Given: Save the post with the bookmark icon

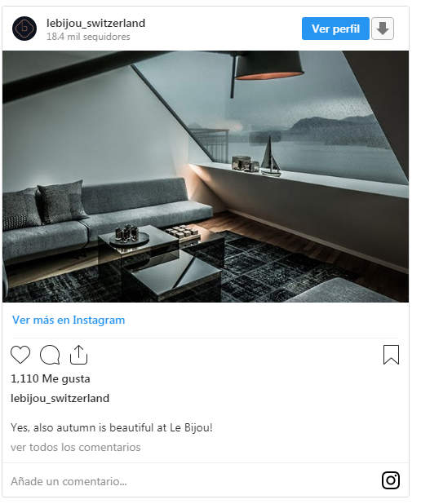Looking at the screenshot, I should 391,355.
